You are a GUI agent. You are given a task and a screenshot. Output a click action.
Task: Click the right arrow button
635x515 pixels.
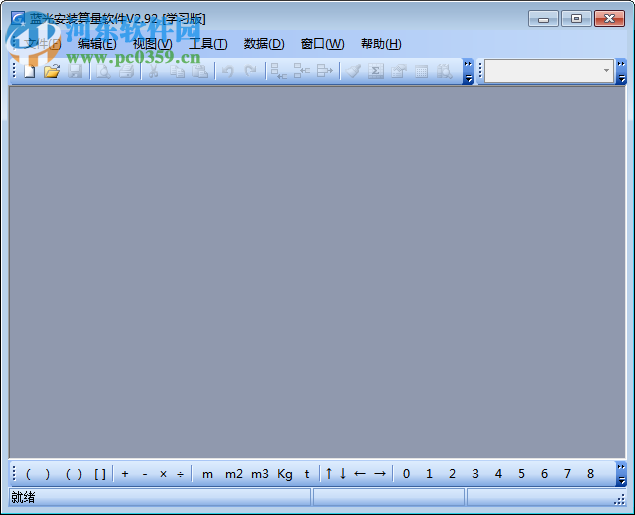pos(380,473)
